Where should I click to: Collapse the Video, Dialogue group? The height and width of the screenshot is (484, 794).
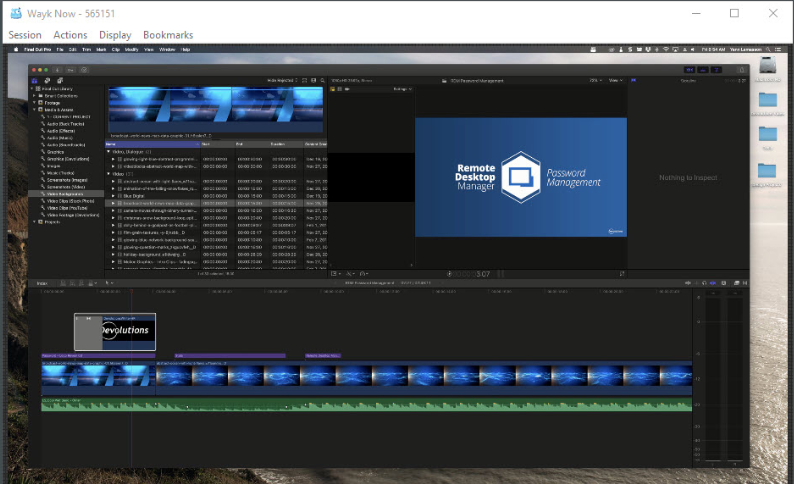[x=108, y=151]
